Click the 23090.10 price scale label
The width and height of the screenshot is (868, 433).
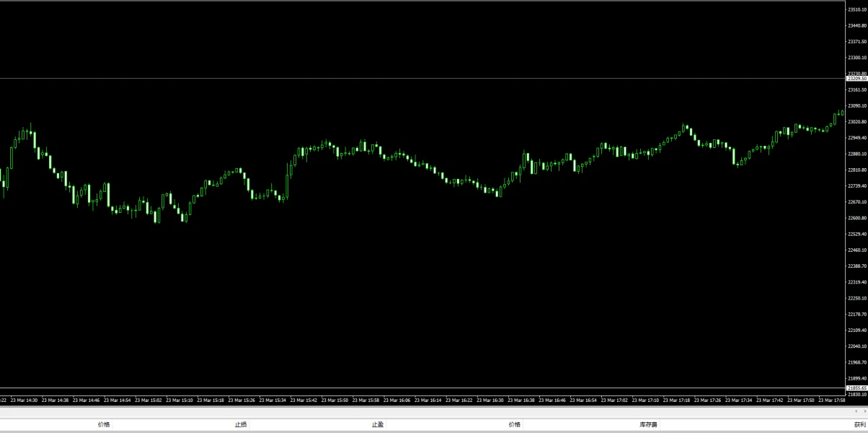(857, 105)
